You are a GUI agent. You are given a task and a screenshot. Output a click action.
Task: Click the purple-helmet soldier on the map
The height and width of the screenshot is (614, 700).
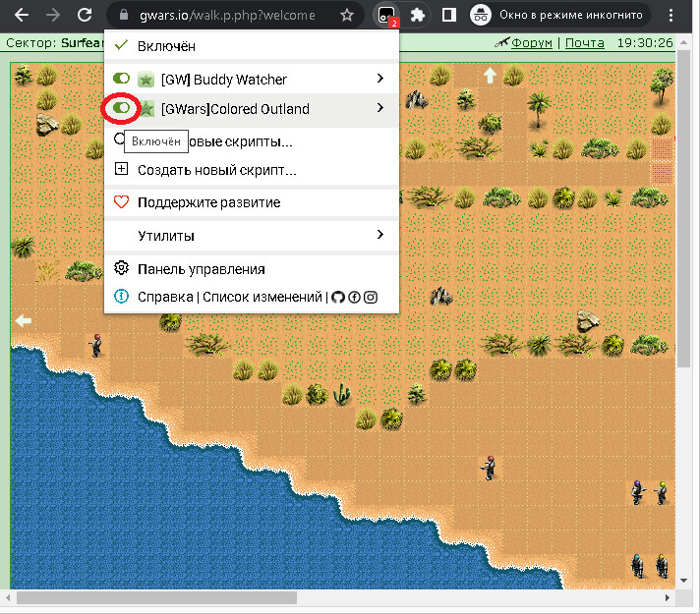tap(637, 492)
